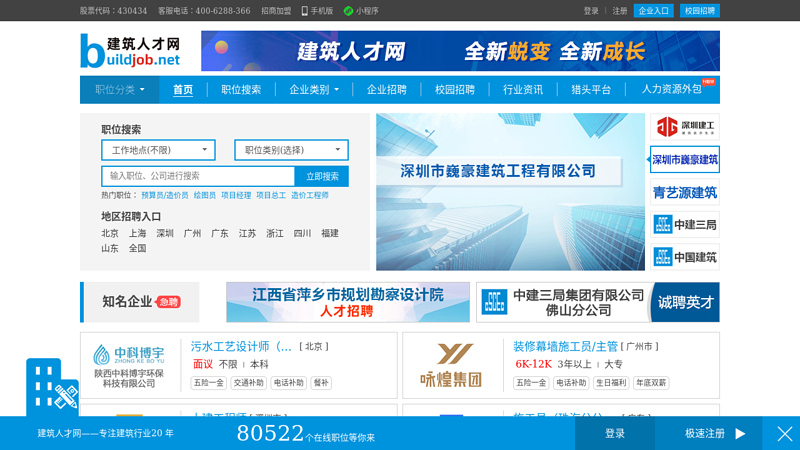Click 登录 link in top bar

point(591,11)
